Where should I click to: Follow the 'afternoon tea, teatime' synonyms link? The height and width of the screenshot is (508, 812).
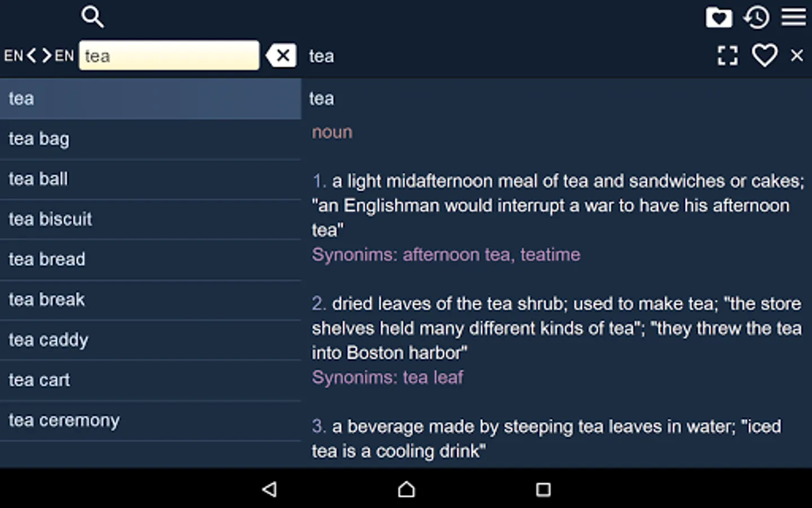491,255
